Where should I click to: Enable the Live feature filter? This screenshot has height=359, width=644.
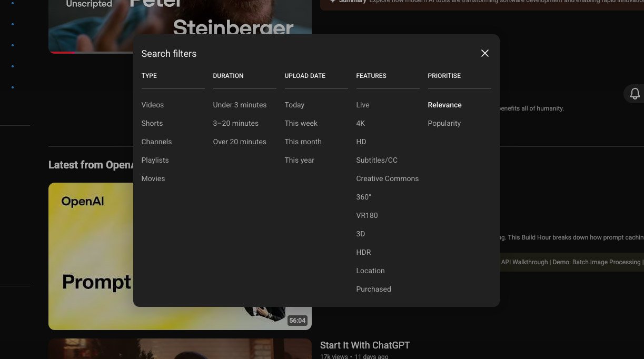click(x=363, y=105)
